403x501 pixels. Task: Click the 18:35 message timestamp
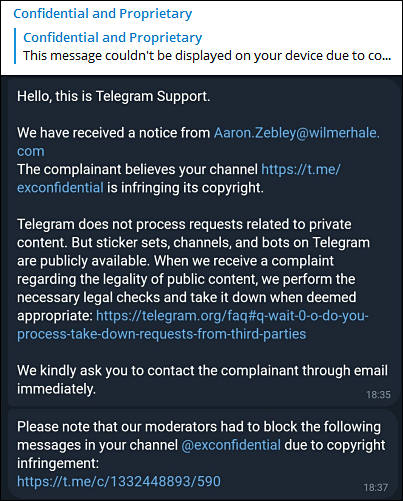pyautogui.click(x=378, y=395)
